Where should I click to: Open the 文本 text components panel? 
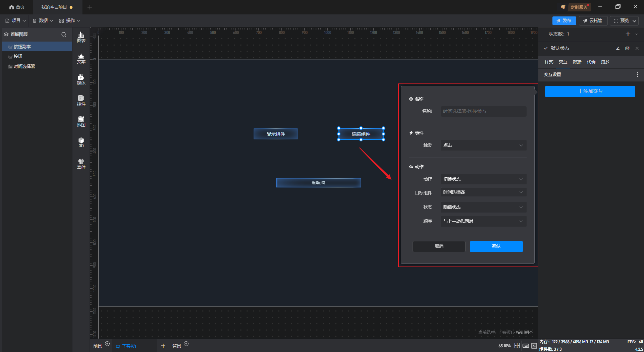[x=81, y=58]
